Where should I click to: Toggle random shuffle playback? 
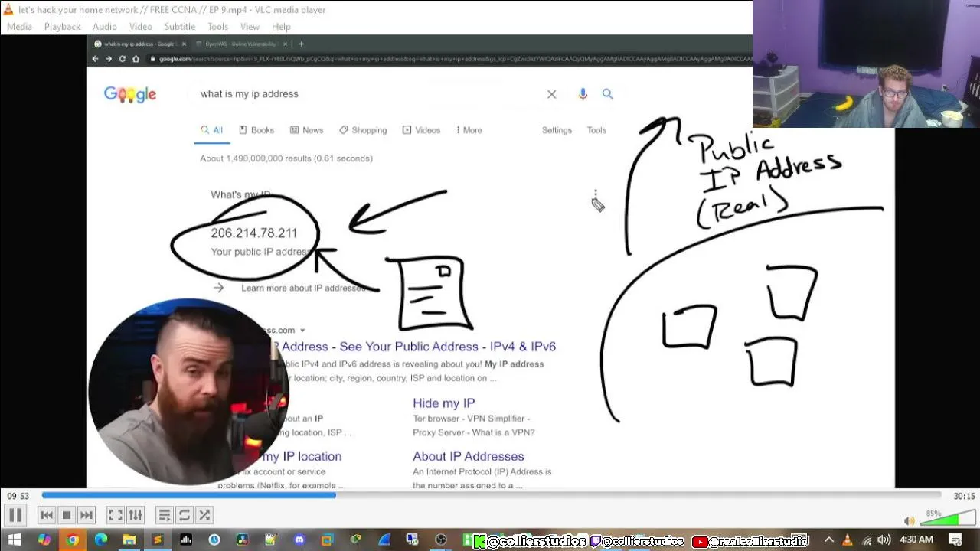coord(204,515)
